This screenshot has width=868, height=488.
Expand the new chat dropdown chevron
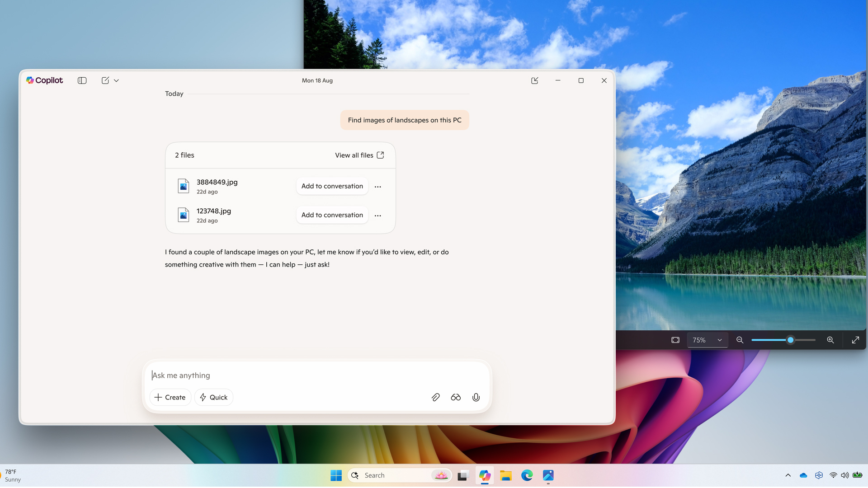point(116,80)
